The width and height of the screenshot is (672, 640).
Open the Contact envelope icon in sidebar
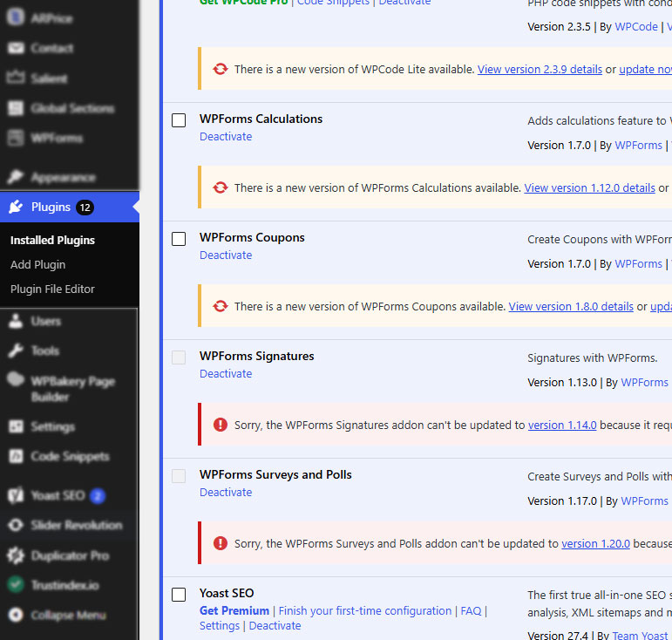(16, 48)
